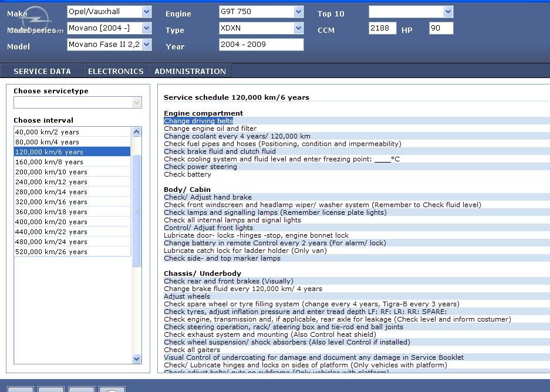This screenshot has width=550, height=392.
Task: Select the 400,000 km/20 years interval
Action: (72, 222)
